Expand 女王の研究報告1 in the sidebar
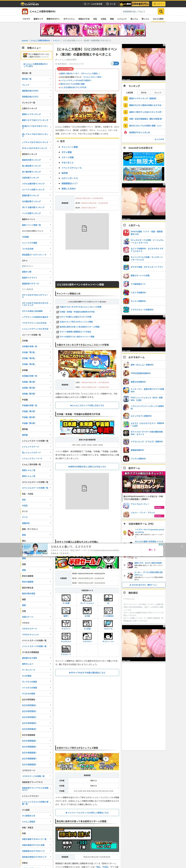This screenshot has width=186, height=868. [x=37, y=705]
